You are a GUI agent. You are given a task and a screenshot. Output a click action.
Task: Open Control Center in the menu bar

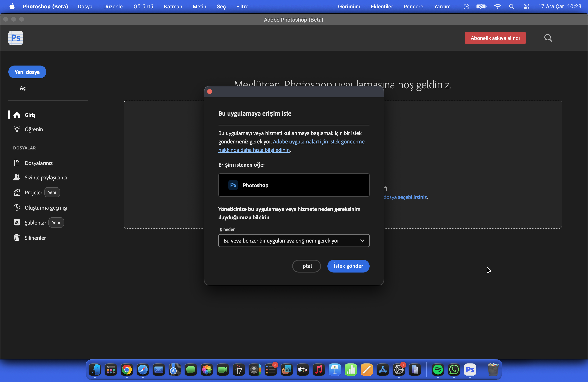click(x=526, y=6)
